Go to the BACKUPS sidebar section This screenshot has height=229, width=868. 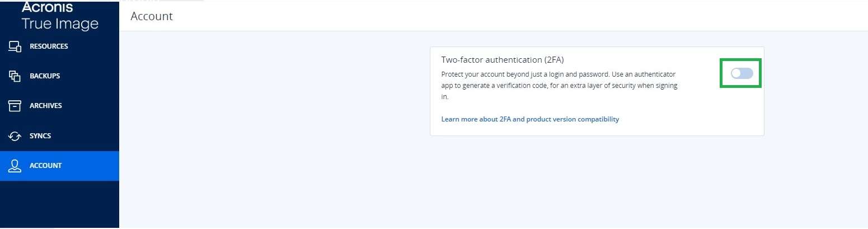click(x=45, y=76)
